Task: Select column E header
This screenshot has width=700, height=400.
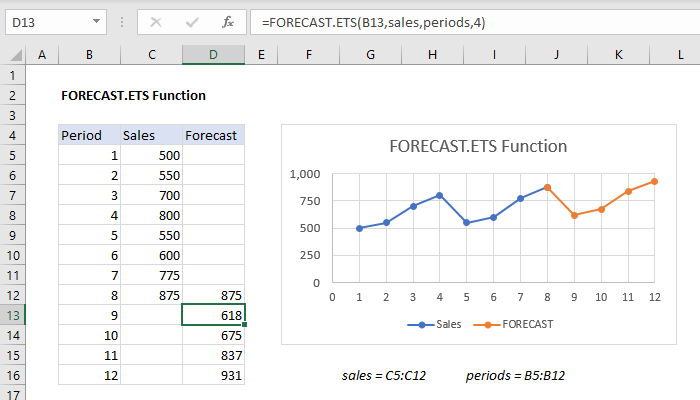Action: coord(261,55)
